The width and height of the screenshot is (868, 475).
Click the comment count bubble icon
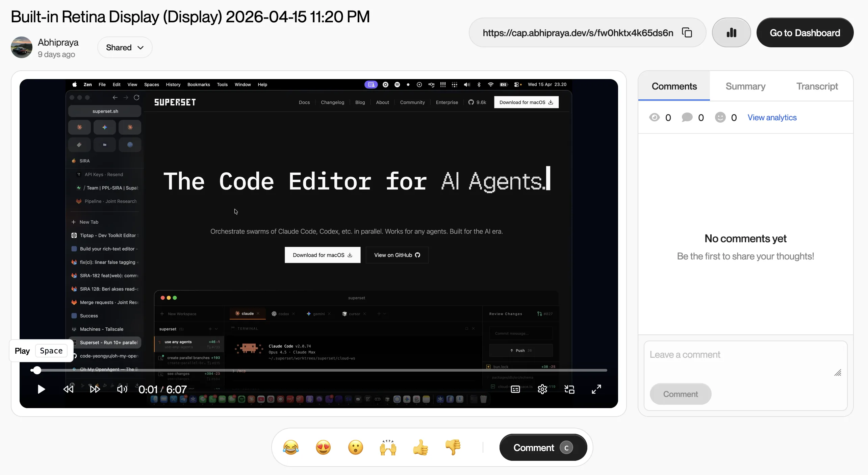click(x=687, y=118)
